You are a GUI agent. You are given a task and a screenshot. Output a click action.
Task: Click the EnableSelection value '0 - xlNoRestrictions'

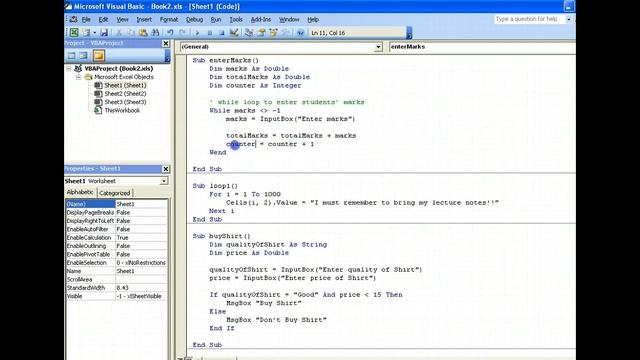[x=141, y=262]
